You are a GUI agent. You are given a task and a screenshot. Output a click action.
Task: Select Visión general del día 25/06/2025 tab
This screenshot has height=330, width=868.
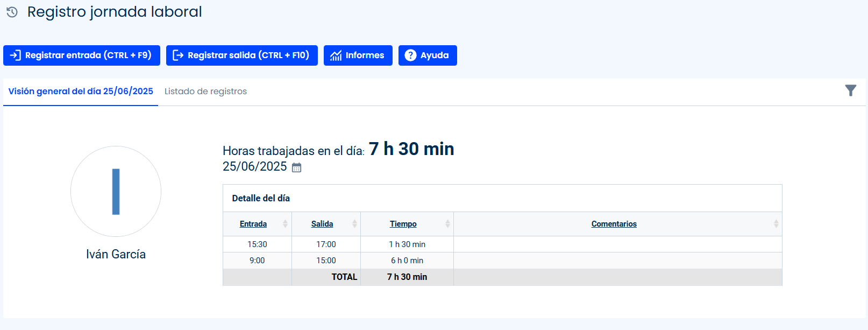pyautogui.click(x=81, y=92)
